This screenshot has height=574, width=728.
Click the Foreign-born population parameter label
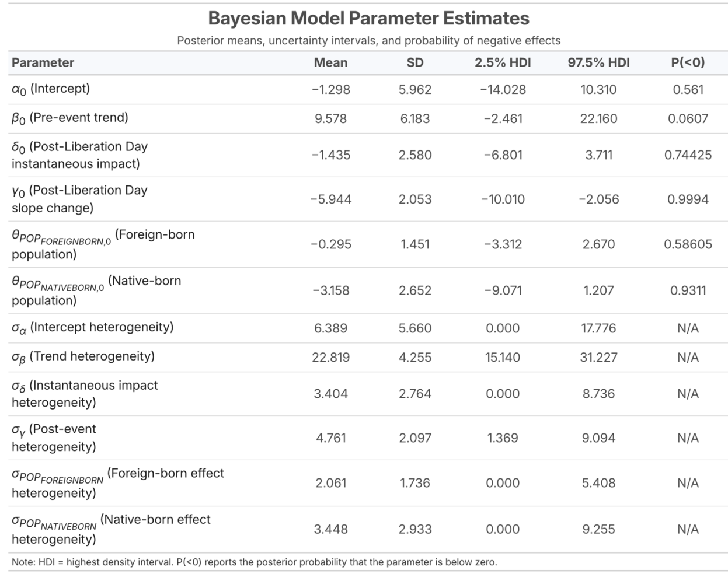click(103, 244)
